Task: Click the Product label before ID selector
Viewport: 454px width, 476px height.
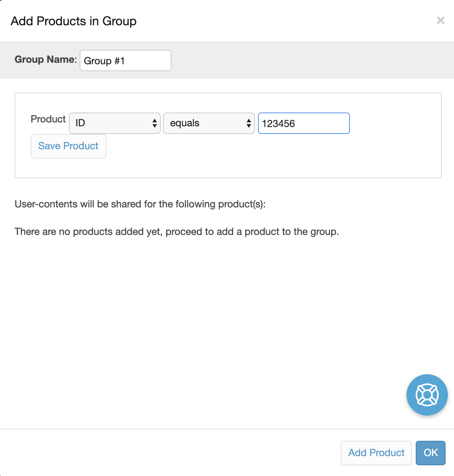Action: (x=48, y=119)
